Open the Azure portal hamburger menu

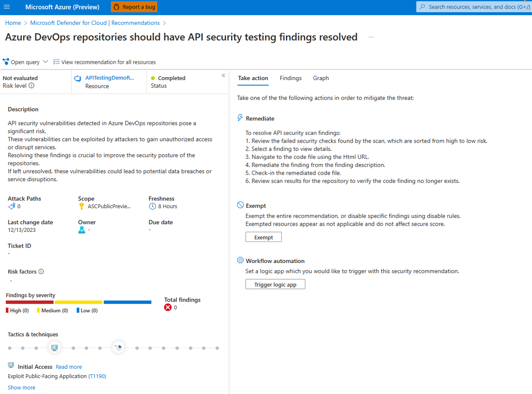coord(6,6)
